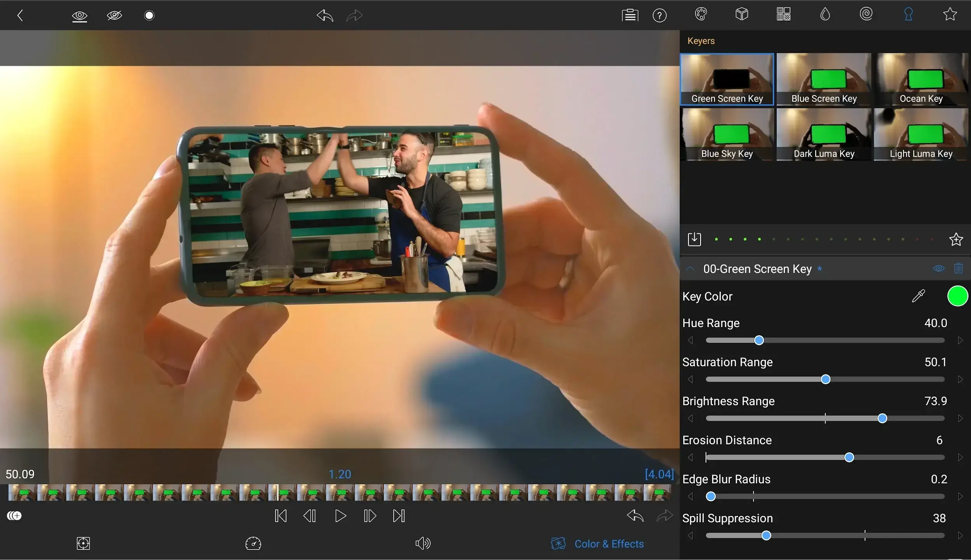Open the clipboard paste attributes icon
The width and height of the screenshot is (971, 560).
pyautogui.click(x=629, y=15)
